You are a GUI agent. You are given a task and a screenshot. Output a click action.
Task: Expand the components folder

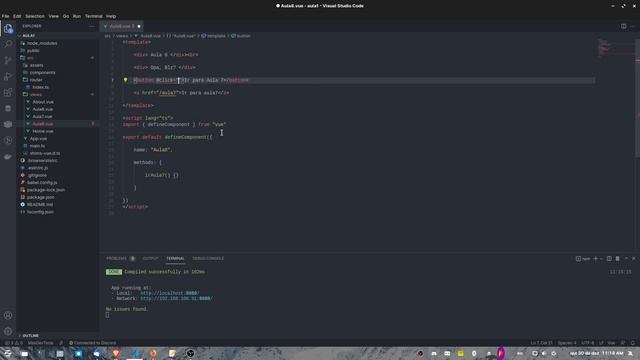(57, 73)
